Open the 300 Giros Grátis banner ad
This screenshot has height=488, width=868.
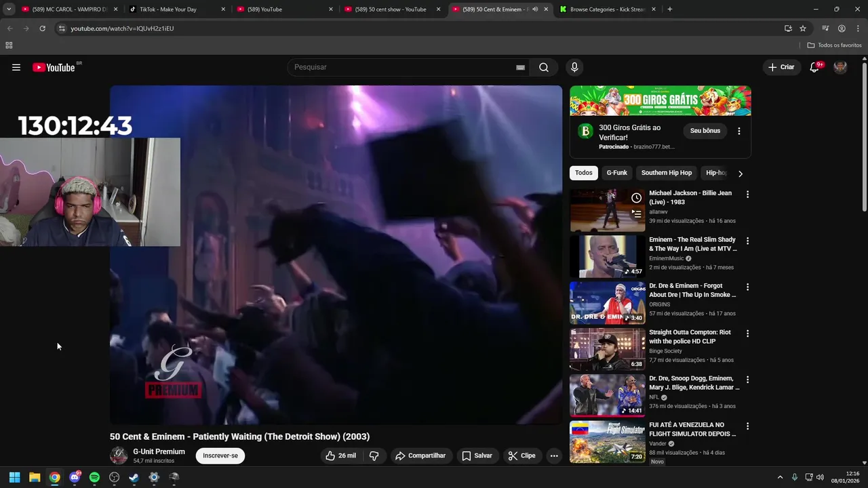click(x=660, y=101)
